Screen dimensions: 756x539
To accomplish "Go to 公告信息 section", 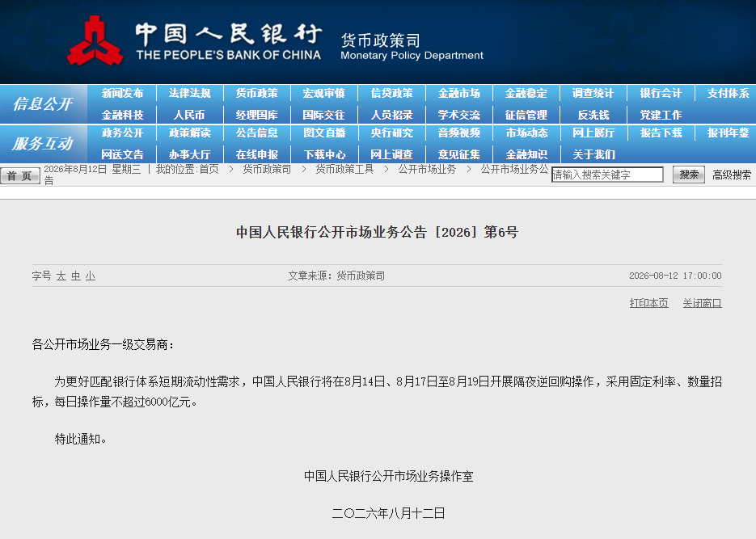I will click(x=257, y=133).
